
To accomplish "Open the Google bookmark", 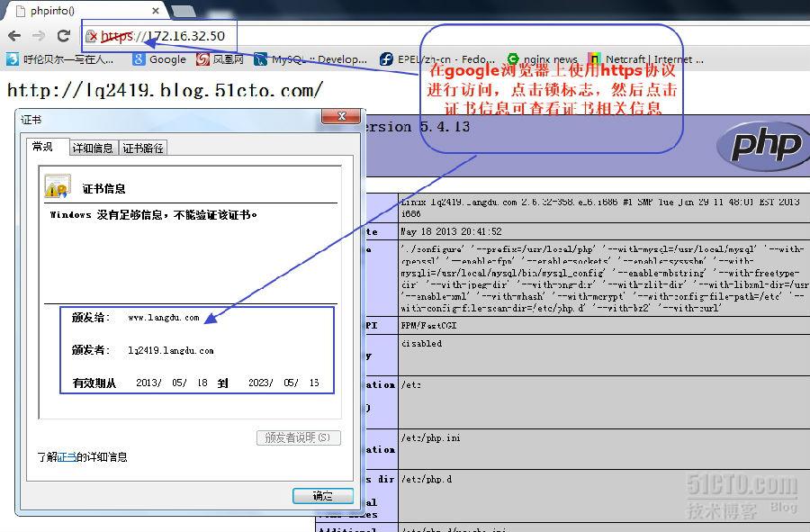I will pos(159,59).
